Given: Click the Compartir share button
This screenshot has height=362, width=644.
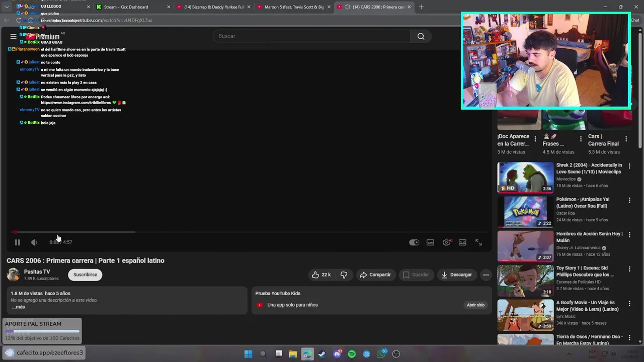Looking at the screenshot, I should click(x=375, y=275).
